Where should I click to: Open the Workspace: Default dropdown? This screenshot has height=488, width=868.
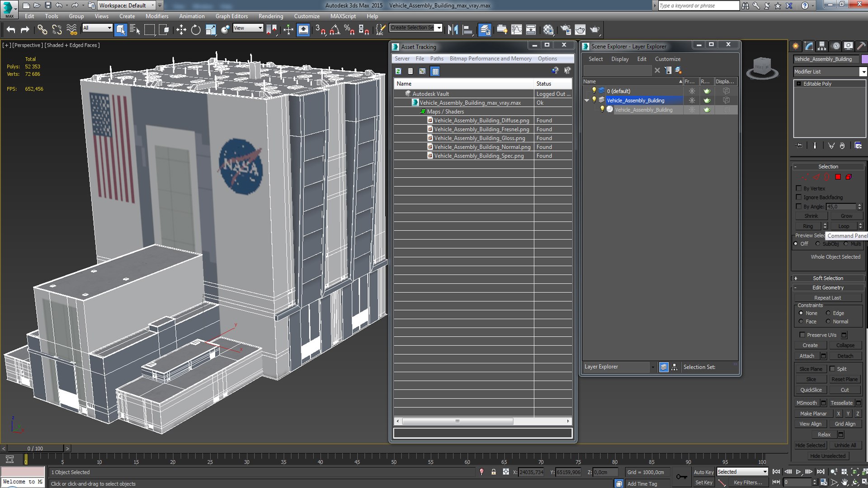pos(127,5)
